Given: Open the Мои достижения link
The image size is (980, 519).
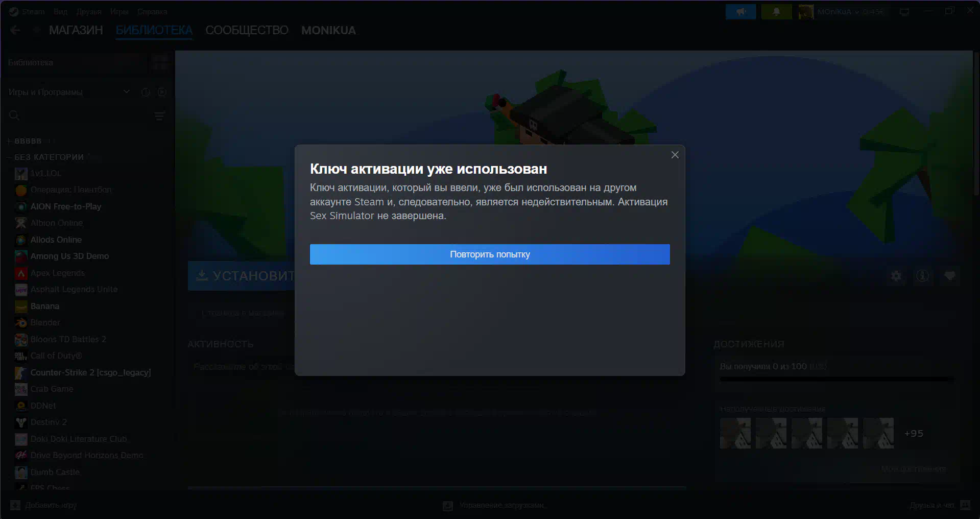Looking at the screenshot, I should pyautogui.click(x=914, y=468).
